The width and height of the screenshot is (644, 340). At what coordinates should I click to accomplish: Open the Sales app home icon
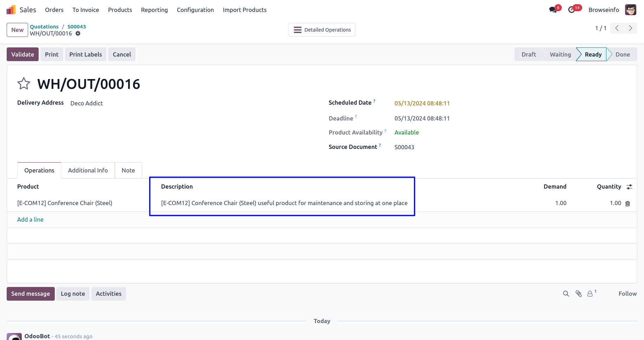(11, 10)
